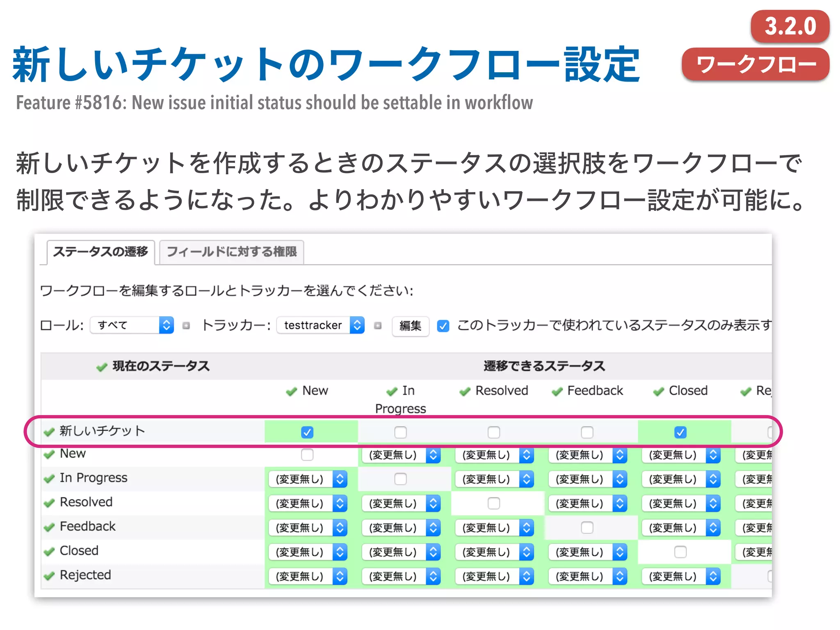The image size is (840, 630).
Task: Open the ロール dropdown showing すべて
Action: point(132,325)
